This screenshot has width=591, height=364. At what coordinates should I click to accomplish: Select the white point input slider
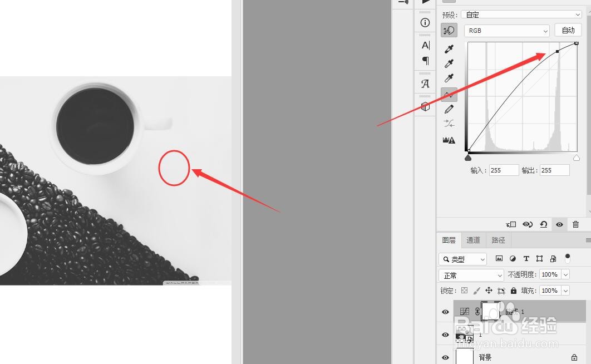577,158
